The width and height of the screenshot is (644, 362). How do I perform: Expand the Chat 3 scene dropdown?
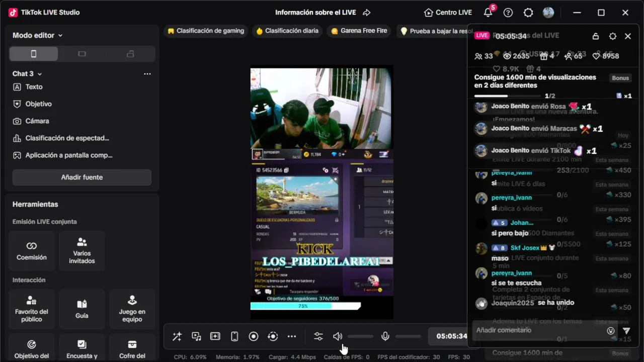pos(27,73)
